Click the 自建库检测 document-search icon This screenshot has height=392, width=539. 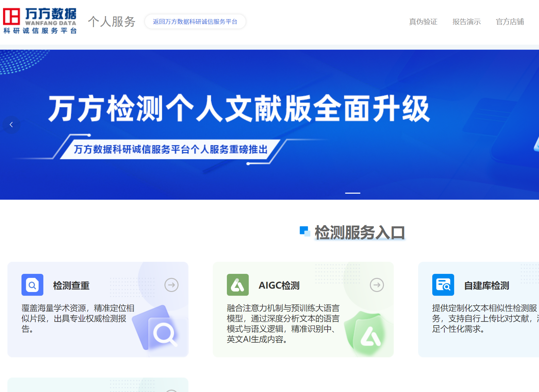(x=443, y=285)
